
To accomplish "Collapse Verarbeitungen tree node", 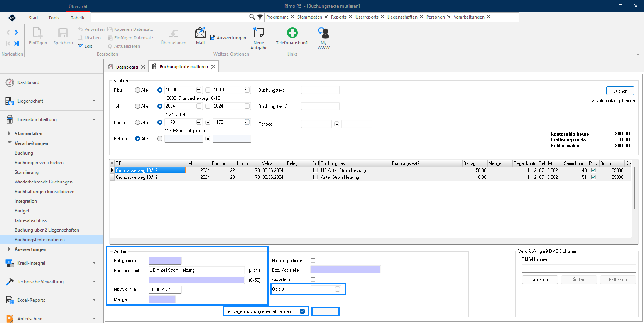I will (9, 143).
